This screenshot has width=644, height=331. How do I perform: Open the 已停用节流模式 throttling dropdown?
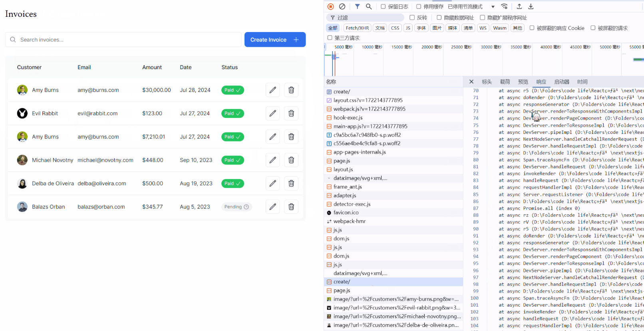(x=471, y=7)
